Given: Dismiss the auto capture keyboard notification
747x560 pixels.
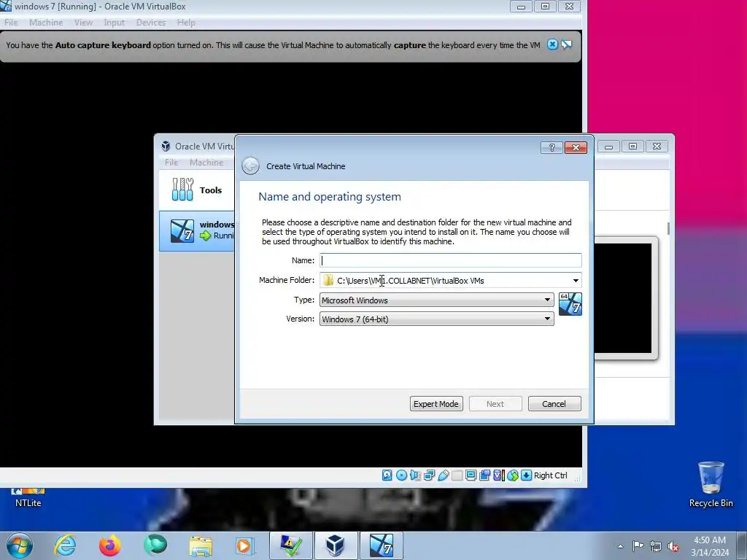Looking at the screenshot, I should [x=552, y=44].
